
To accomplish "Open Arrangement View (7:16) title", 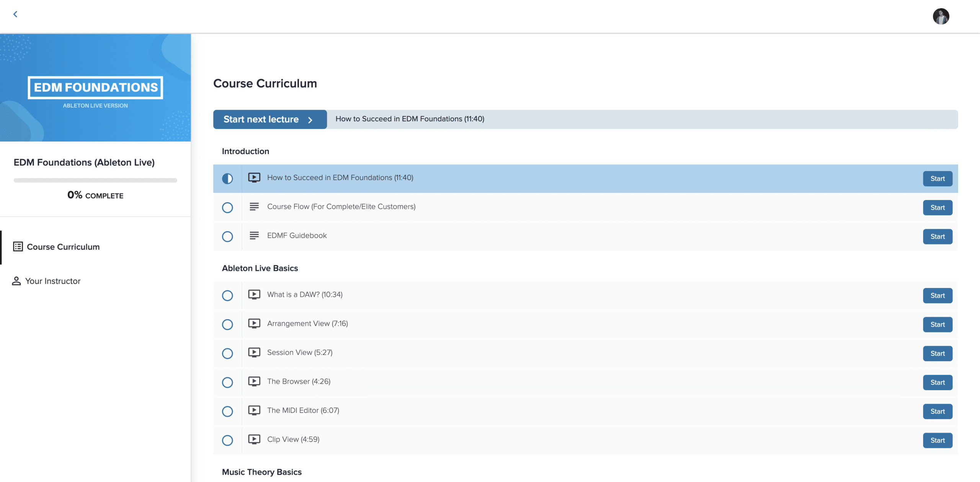I will point(307,324).
